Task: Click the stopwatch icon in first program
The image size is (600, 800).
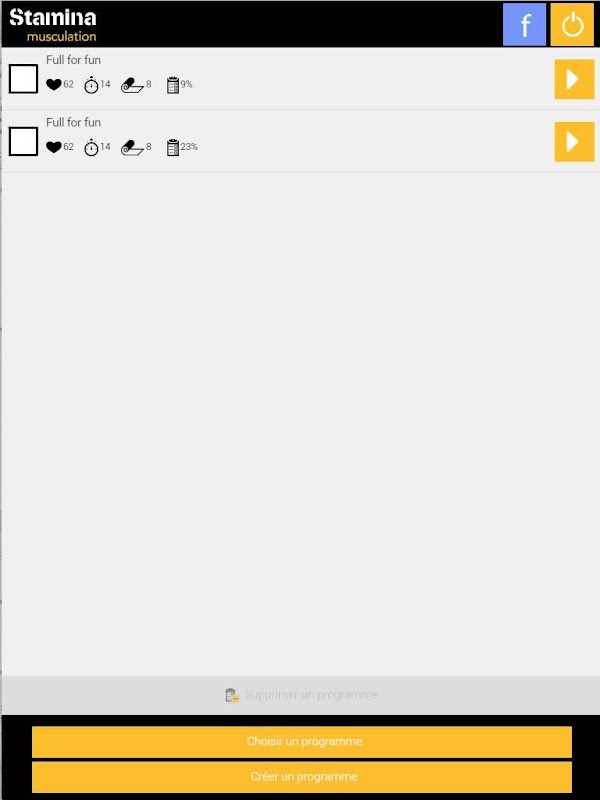Action: coord(91,85)
